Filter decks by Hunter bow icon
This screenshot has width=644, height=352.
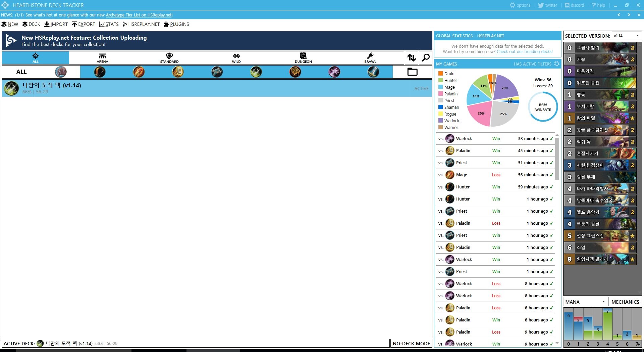(x=100, y=72)
